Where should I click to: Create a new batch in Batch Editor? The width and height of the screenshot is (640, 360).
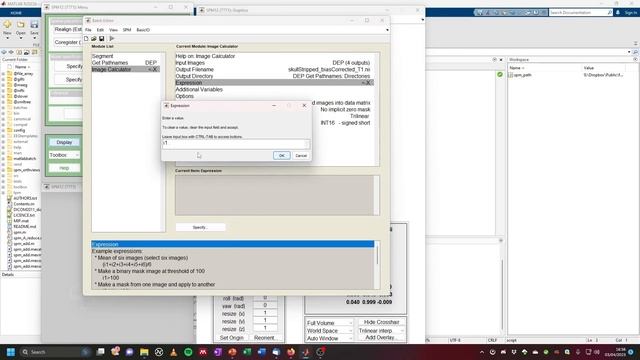click(x=86, y=38)
